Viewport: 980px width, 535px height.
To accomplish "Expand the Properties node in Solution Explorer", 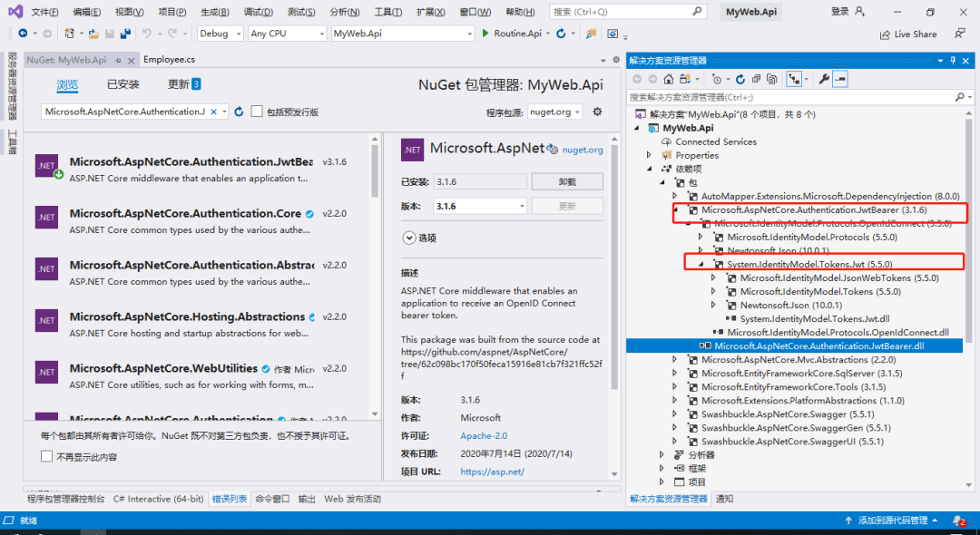I will tap(649, 155).
